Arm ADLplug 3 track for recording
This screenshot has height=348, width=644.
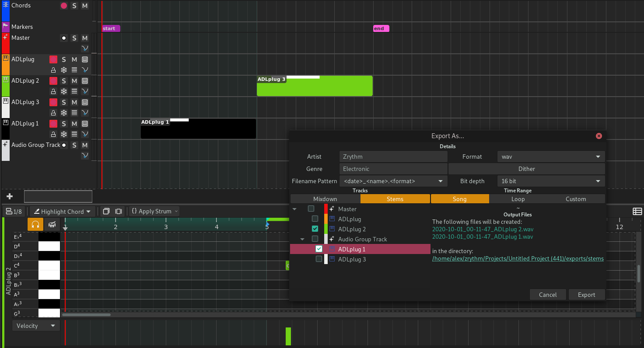[x=53, y=102]
